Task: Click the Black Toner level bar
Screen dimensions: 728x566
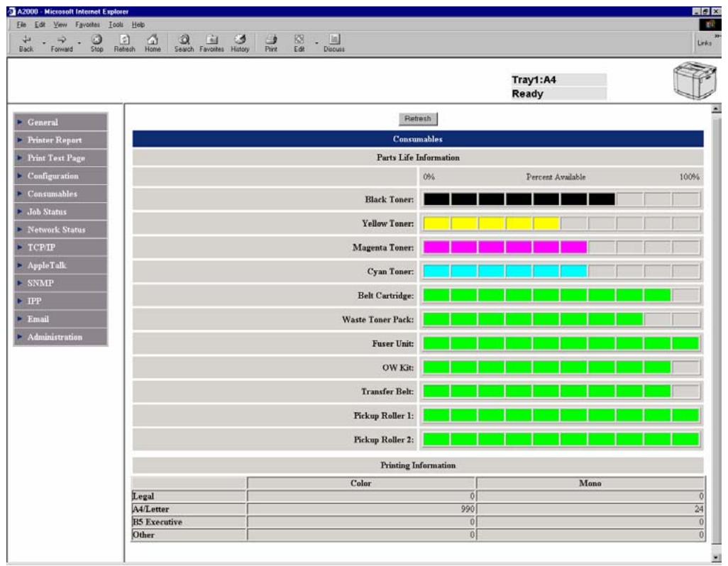Action: coord(561,199)
